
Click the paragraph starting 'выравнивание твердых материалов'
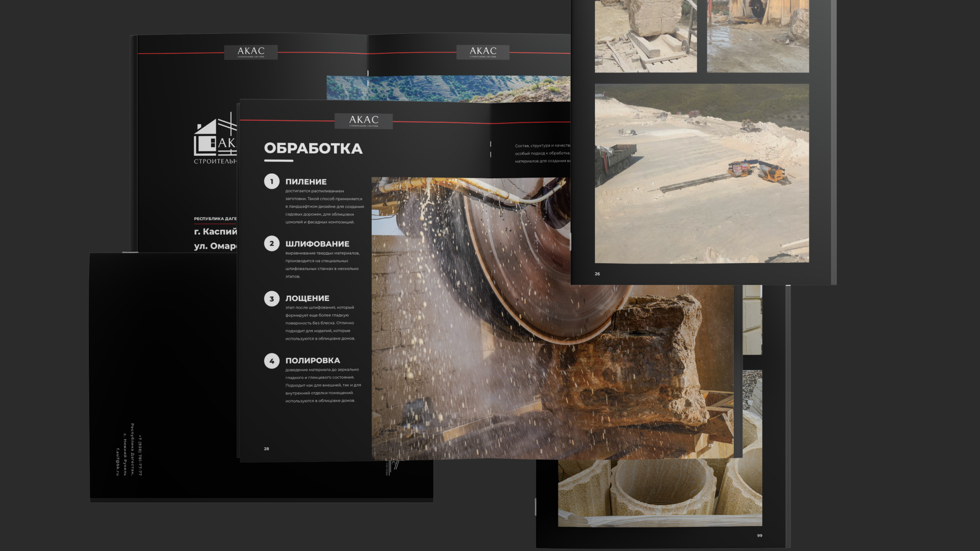pyautogui.click(x=322, y=265)
